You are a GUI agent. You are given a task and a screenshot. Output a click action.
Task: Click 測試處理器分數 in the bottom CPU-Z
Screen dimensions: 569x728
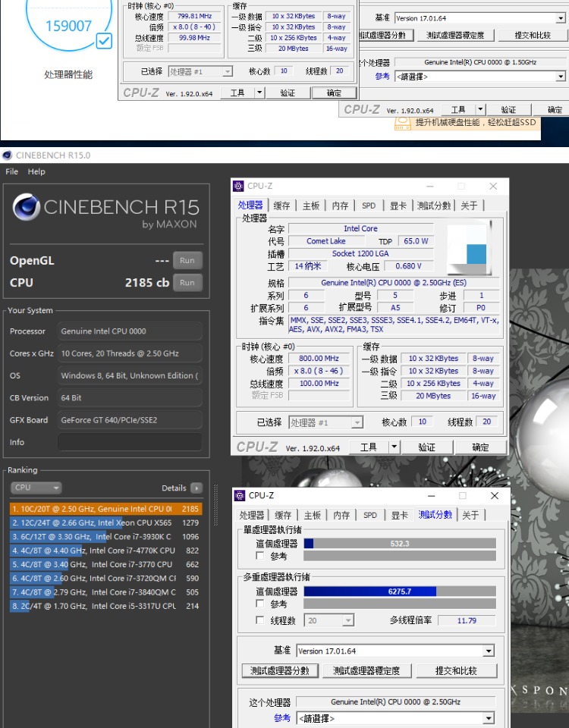click(x=280, y=670)
